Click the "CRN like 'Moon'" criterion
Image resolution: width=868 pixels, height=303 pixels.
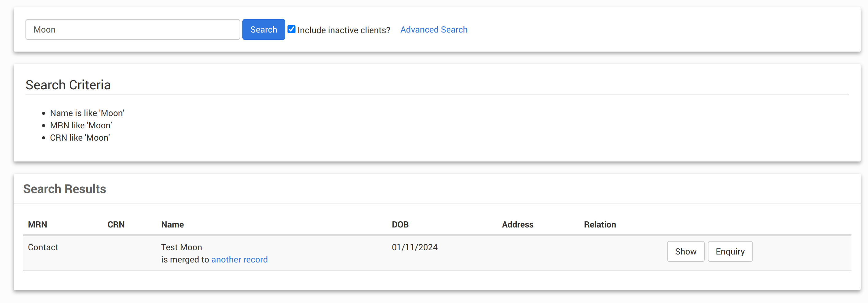(80, 138)
